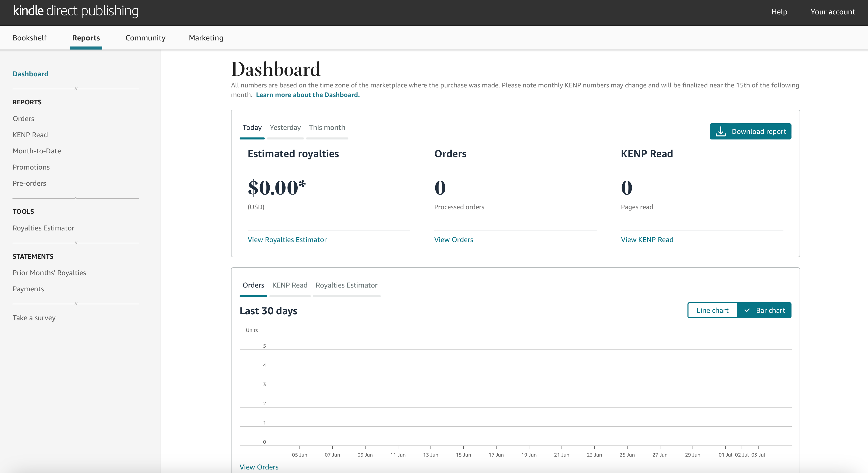Click the 05 Jun label on chart axis

tap(299, 455)
